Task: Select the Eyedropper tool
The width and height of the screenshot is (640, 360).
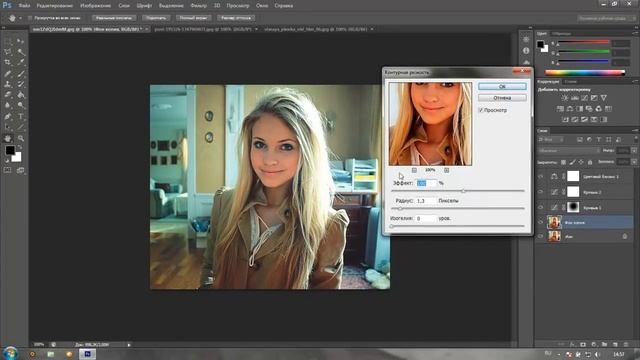Action: point(20,62)
